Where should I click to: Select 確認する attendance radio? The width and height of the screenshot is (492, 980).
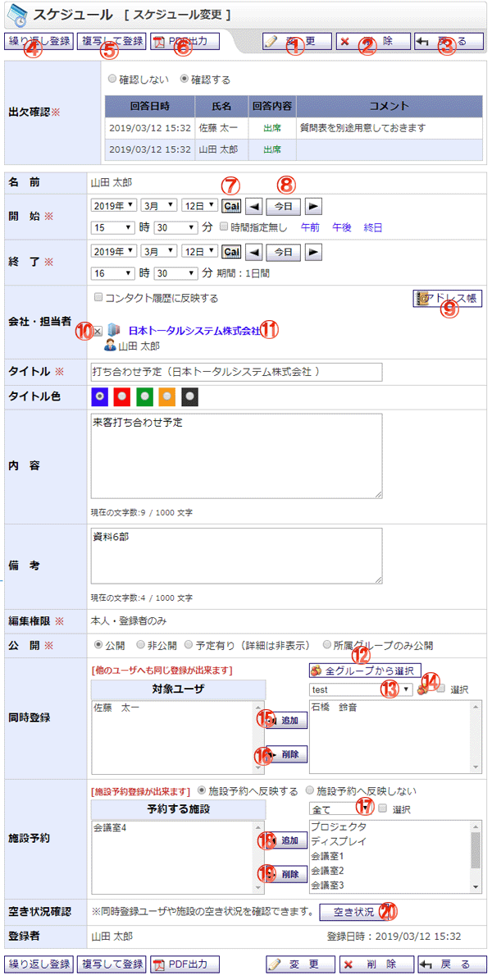(184, 80)
